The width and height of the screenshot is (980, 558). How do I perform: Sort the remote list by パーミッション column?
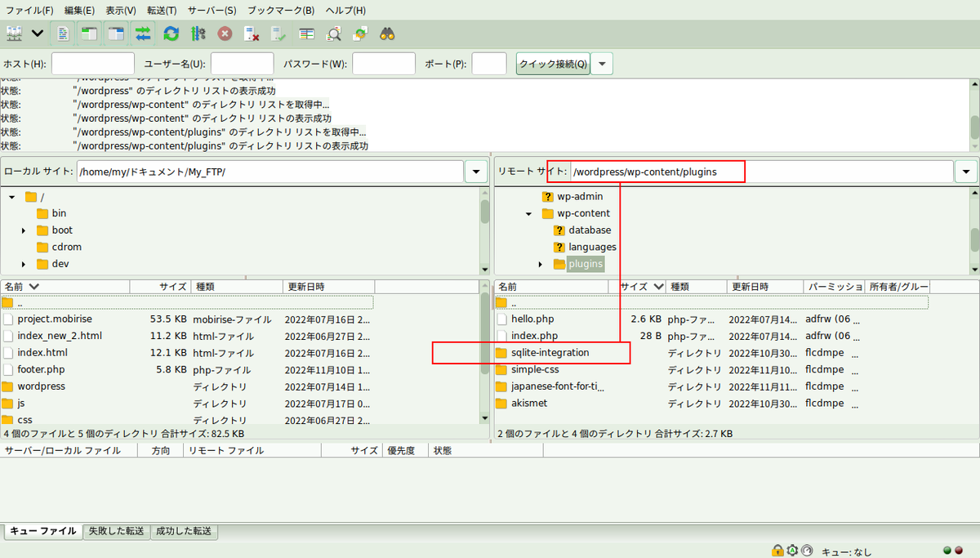tap(834, 287)
